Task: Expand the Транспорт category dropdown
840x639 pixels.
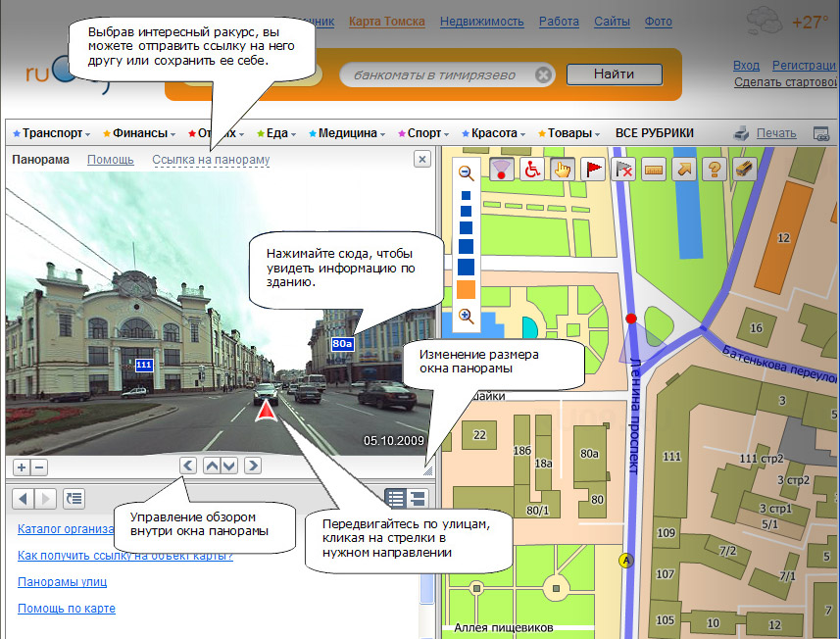Action: coord(52,133)
